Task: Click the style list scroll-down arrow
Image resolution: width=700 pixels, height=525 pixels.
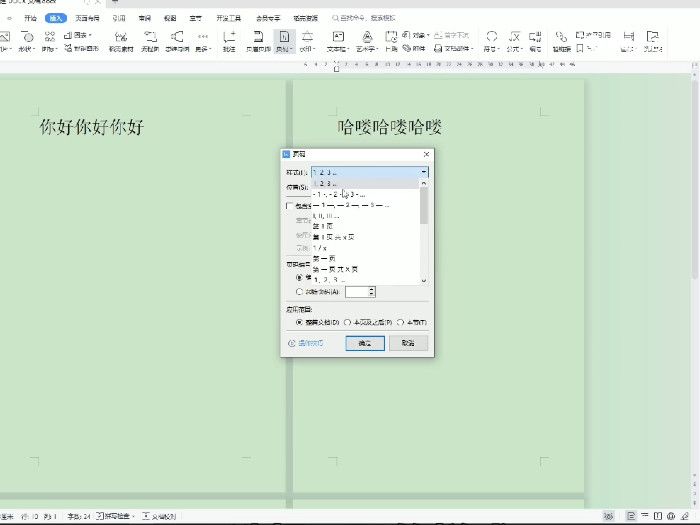Action: coord(424,280)
